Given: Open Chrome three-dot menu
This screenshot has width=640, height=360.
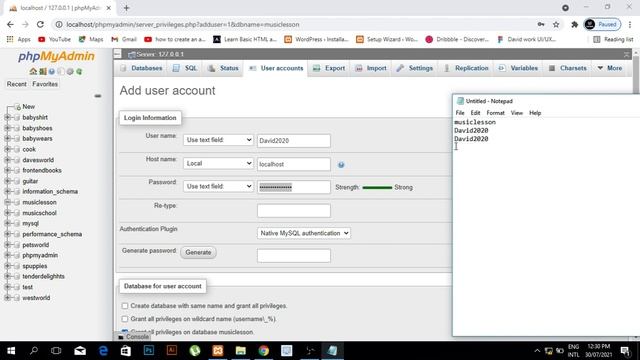Looking at the screenshot, I should click(630, 24).
